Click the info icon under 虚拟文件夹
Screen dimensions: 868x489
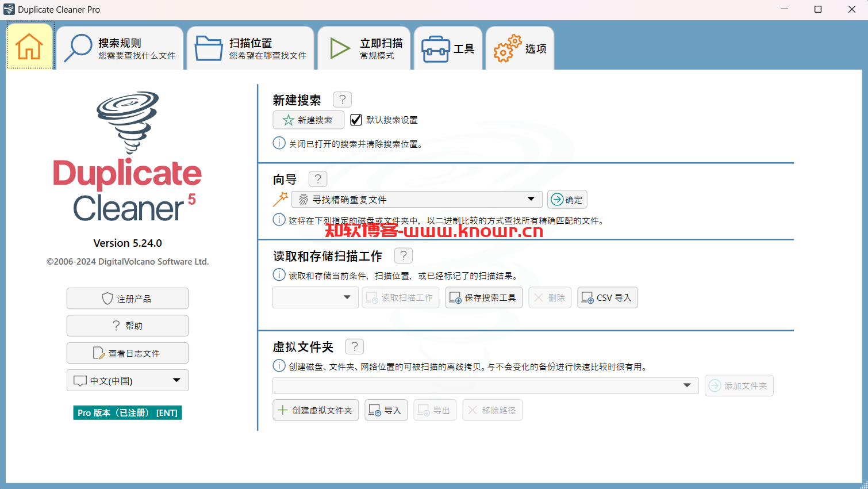click(x=279, y=366)
